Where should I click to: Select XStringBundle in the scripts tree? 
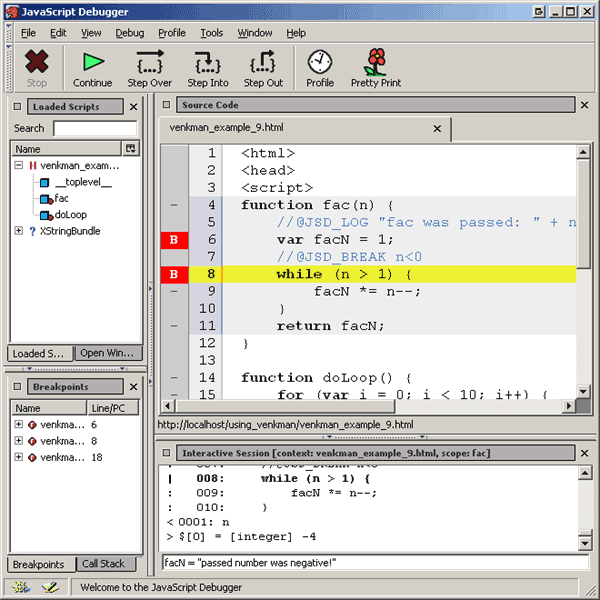70,231
